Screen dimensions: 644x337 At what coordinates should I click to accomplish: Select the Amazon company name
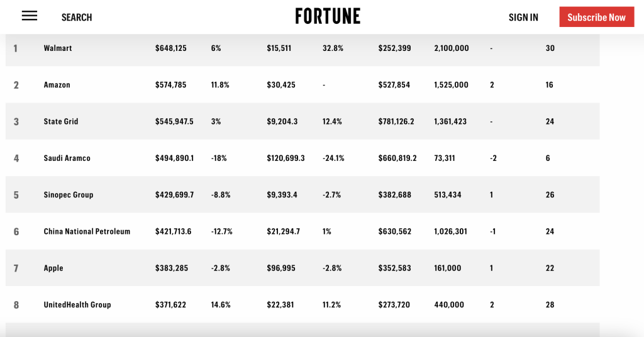(x=57, y=85)
